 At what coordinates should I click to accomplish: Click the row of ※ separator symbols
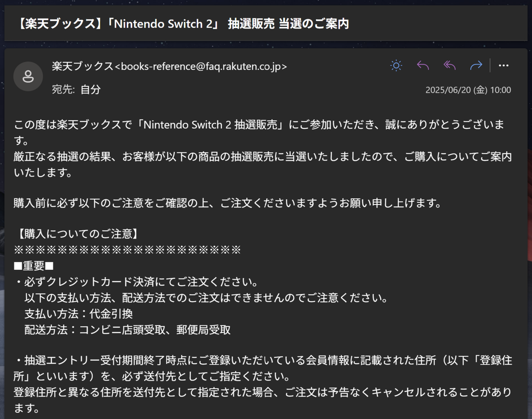click(127, 250)
